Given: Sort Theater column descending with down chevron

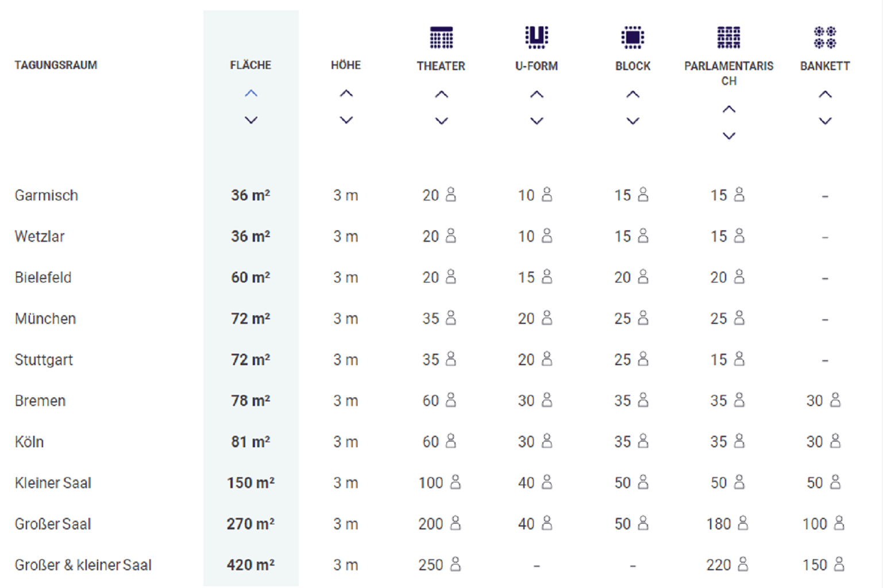Looking at the screenshot, I should tap(441, 121).
